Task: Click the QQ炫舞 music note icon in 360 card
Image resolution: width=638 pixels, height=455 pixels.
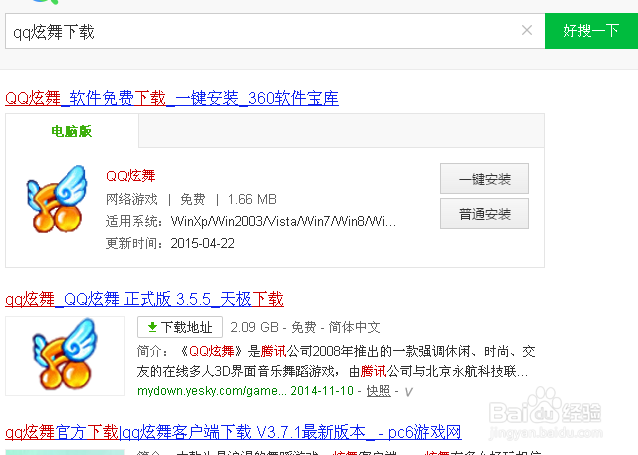Action: [x=57, y=199]
